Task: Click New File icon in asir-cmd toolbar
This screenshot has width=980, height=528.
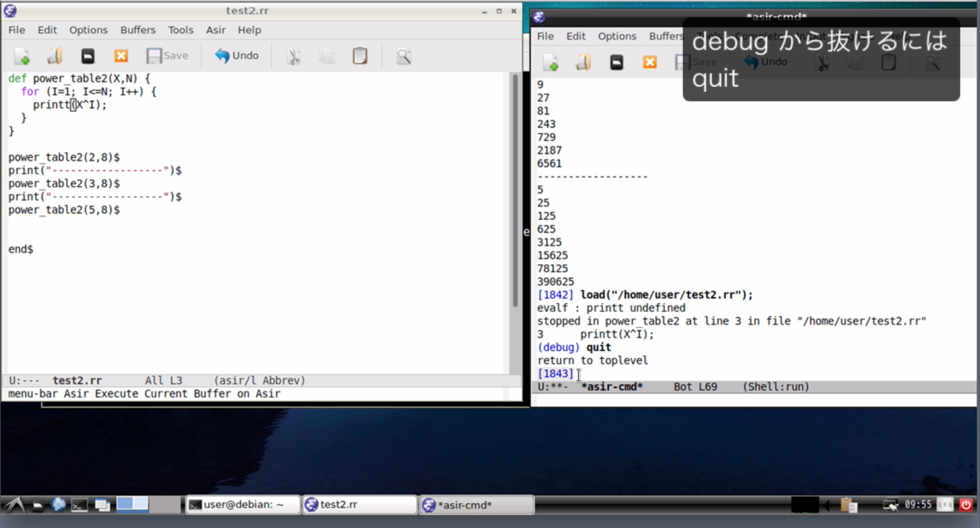Action: pos(551,62)
